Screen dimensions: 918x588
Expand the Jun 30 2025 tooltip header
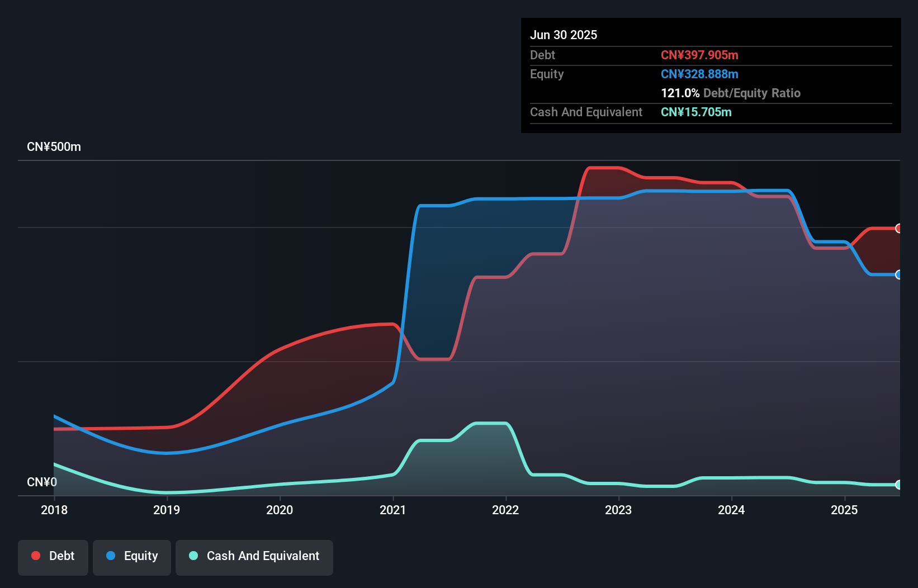pyautogui.click(x=564, y=35)
